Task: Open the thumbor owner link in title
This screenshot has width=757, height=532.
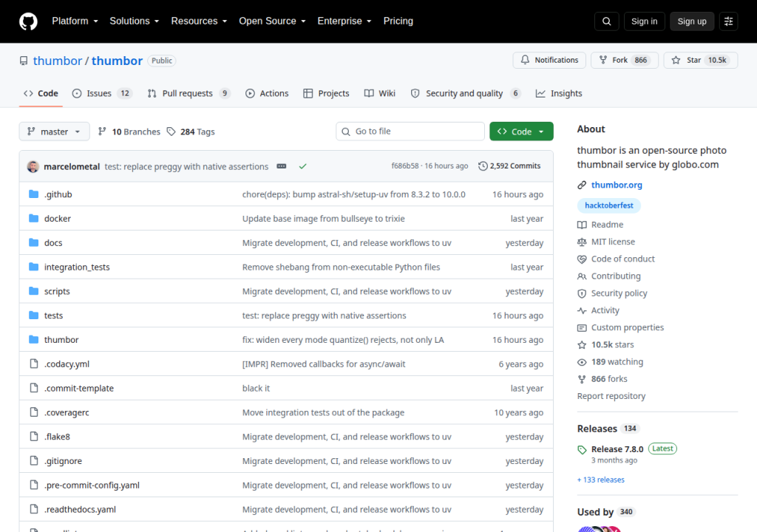Action: point(58,61)
